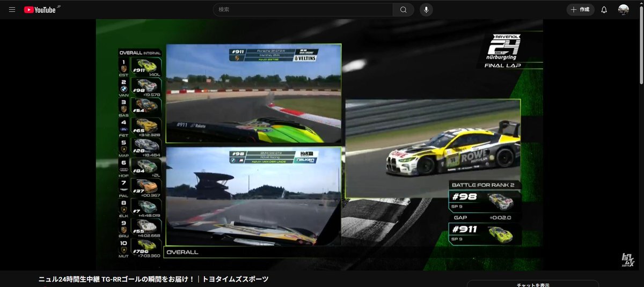The height and width of the screenshot is (287, 644).
Task: Click leaderboard position 8 #7 entry
Action: pos(140,209)
